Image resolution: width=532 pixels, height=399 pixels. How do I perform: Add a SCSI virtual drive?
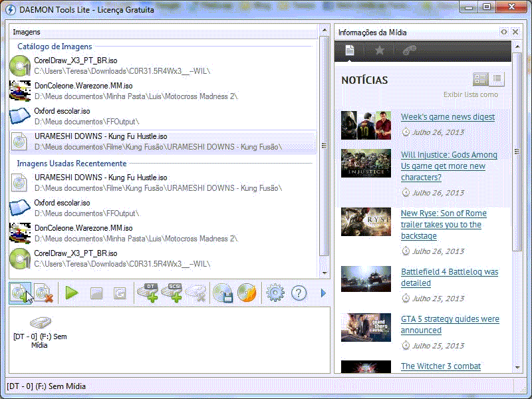coord(172,293)
